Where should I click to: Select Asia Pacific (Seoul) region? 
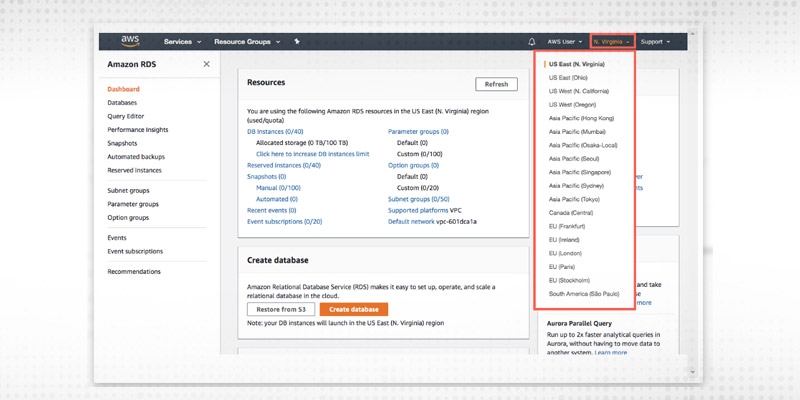(x=574, y=159)
